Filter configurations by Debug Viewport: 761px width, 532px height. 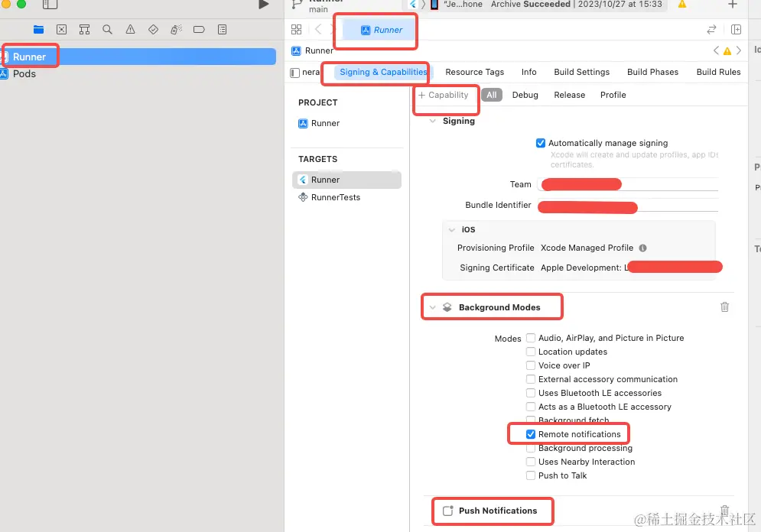click(x=525, y=95)
